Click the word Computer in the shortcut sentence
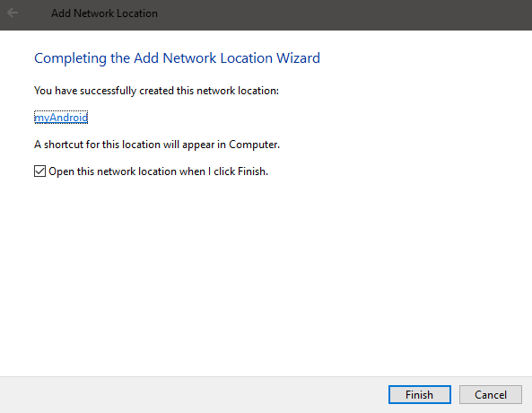Screen dimensions: 532x413 coord(254,145)
